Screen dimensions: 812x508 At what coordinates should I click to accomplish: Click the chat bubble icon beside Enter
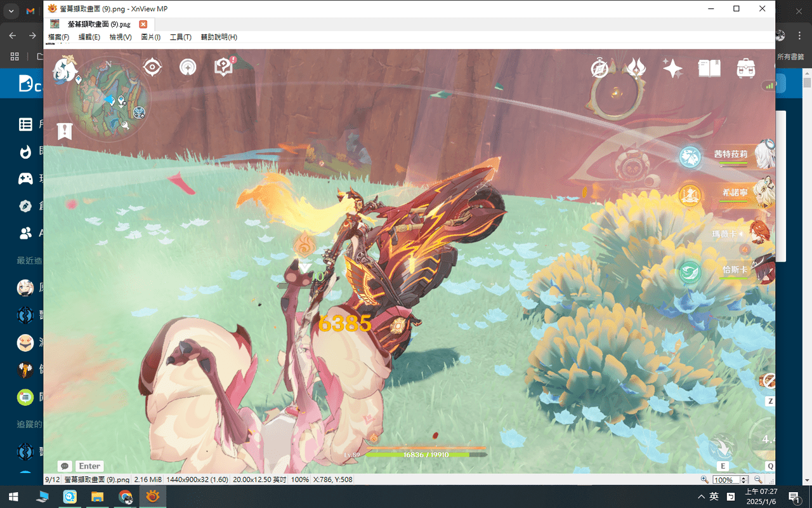64,466
